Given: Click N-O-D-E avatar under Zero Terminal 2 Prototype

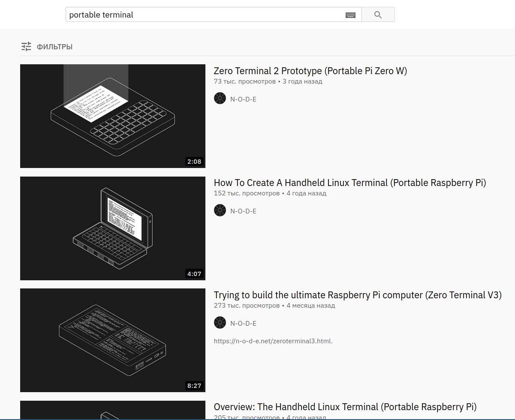Looking at the screenshot, I should point(220,99).
